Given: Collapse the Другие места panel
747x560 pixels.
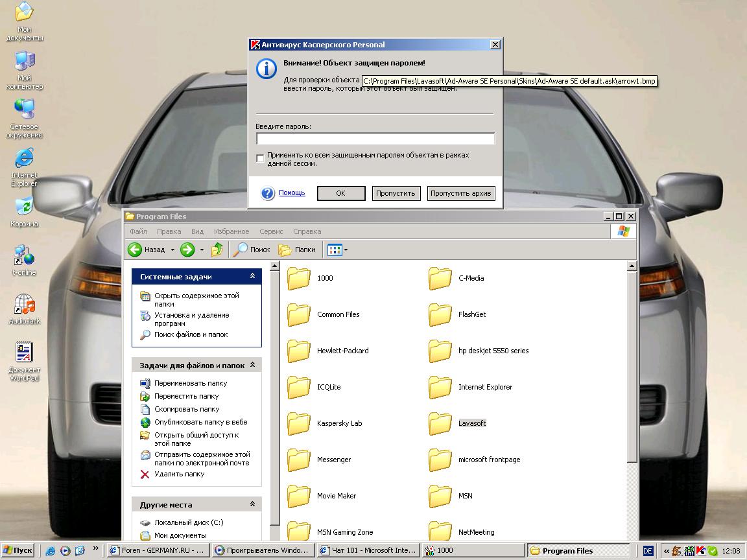Looking at the screenshot, I should point(252,504).
